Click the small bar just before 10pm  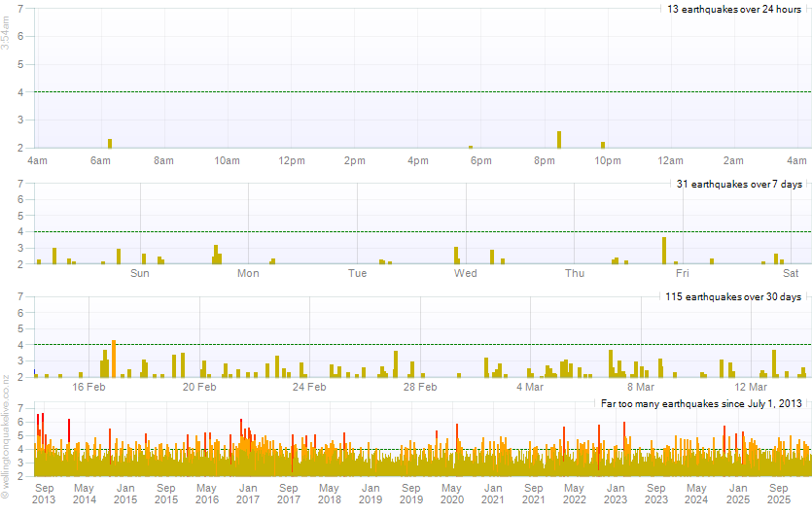(603, 145)
